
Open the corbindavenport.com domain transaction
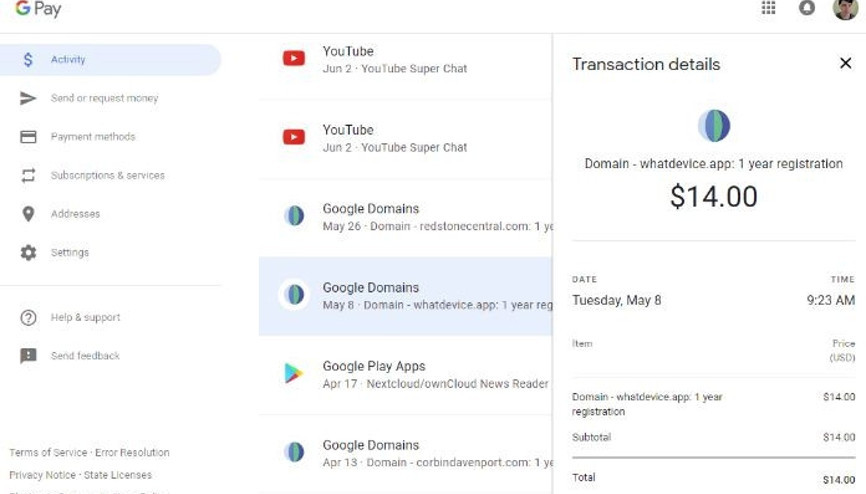(x=405, y=453)
